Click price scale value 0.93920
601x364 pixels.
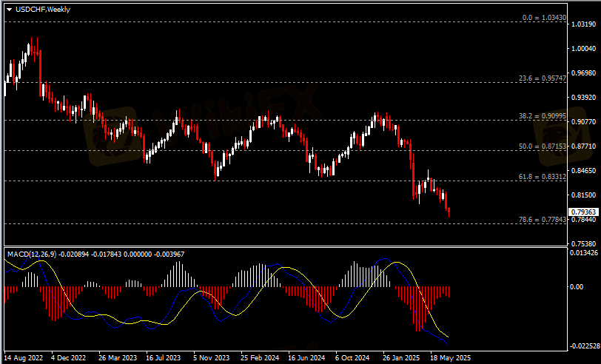[583, 98]
